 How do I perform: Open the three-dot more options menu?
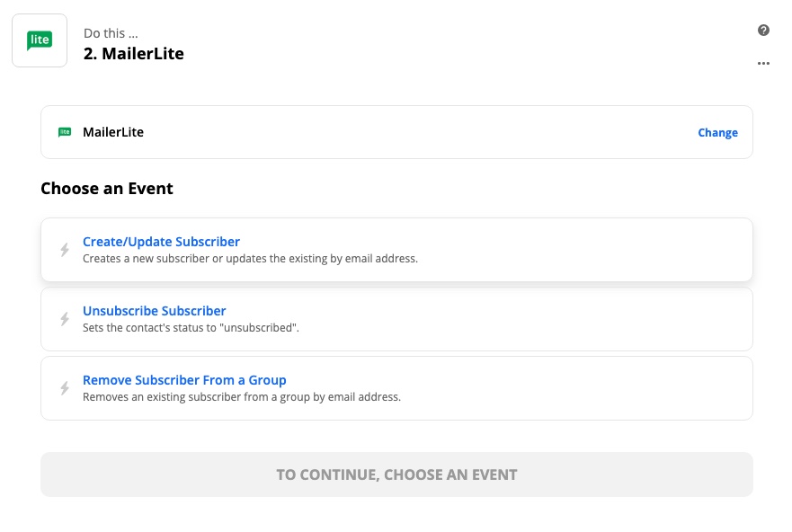[763, 64]
